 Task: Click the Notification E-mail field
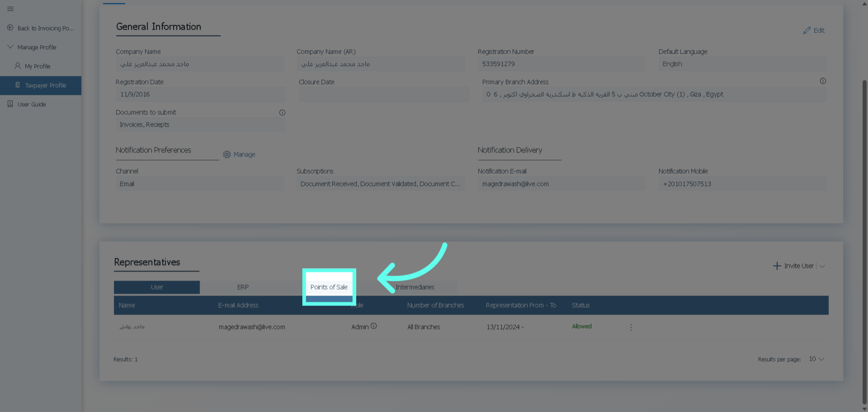tap(561, 184)
